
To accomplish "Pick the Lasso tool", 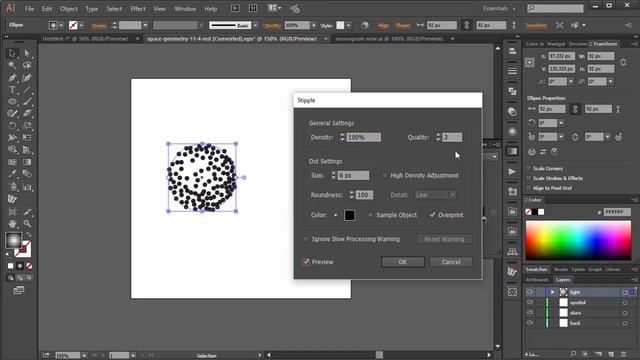I will (27, 65).
